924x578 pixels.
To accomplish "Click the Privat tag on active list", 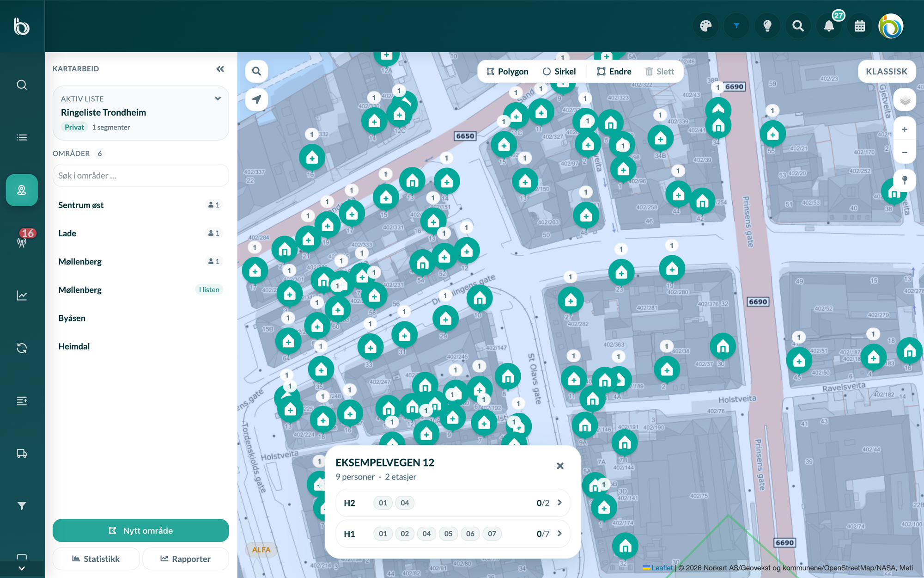I will click(x=74, y=127).
